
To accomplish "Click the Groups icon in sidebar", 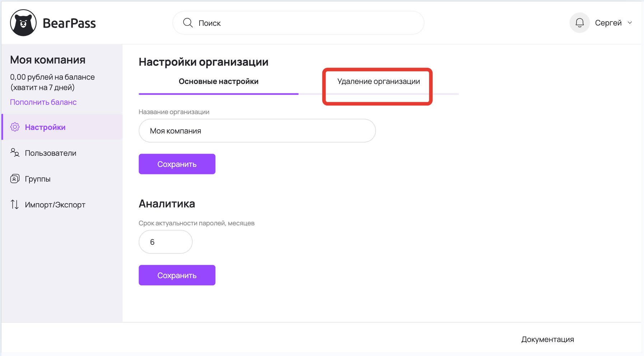I will coord(15,179).
